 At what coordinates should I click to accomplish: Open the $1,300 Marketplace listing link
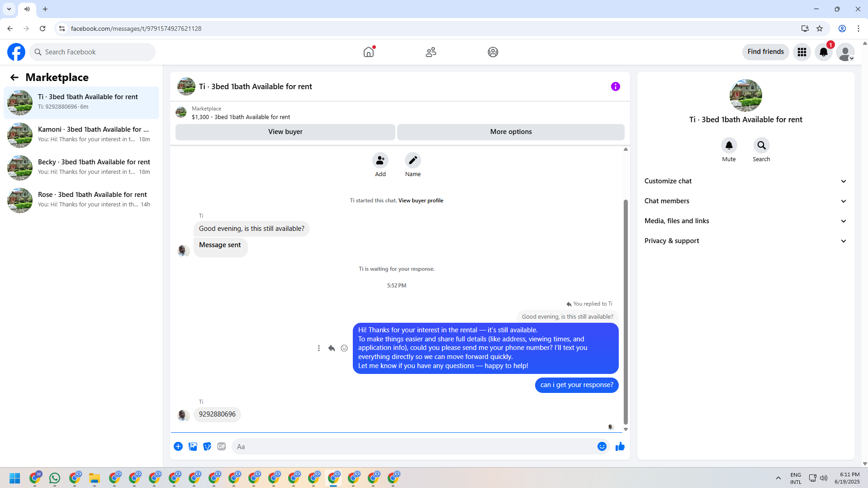241,117
